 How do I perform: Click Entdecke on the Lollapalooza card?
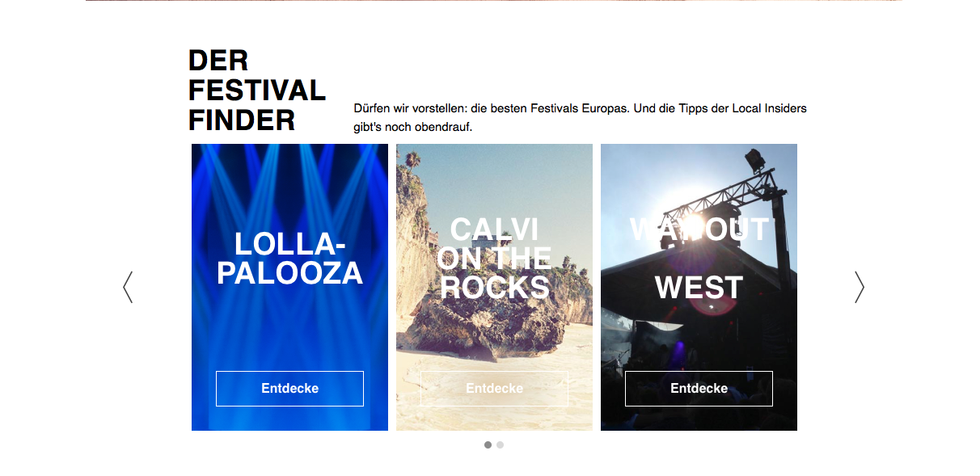289,389
